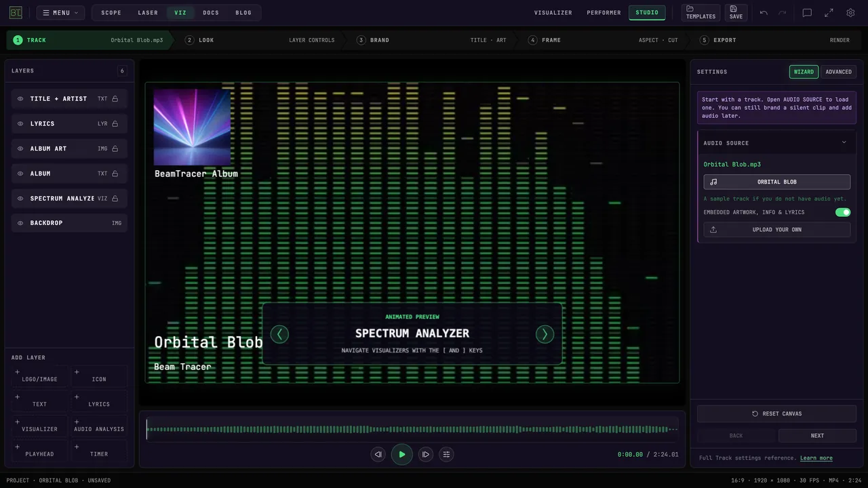Enter fullscreen with the expand arrows icon
868x488 pixels.
829,13
